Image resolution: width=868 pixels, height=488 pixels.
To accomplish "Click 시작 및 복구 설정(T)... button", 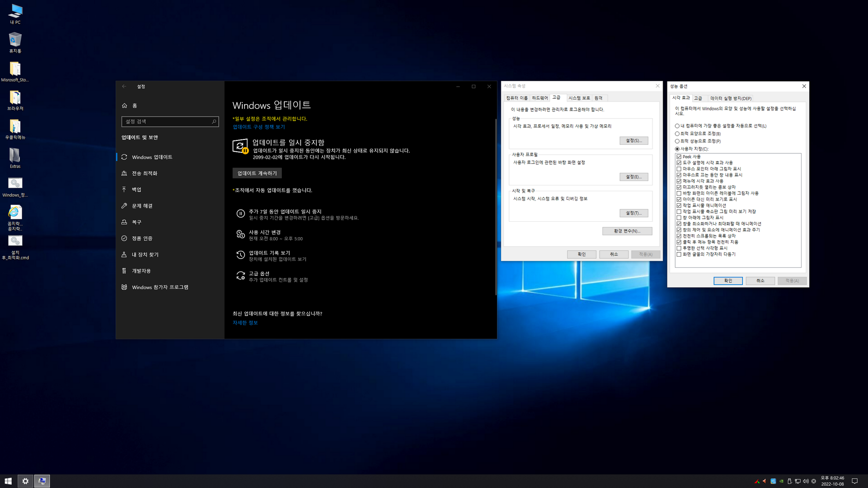I will pyautogui.click(x=634, y=213).
